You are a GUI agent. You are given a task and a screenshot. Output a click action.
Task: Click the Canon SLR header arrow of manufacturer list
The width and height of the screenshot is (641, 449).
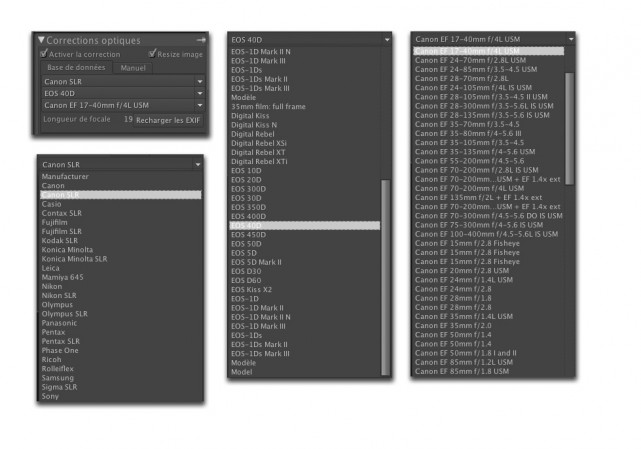(198, 164)
